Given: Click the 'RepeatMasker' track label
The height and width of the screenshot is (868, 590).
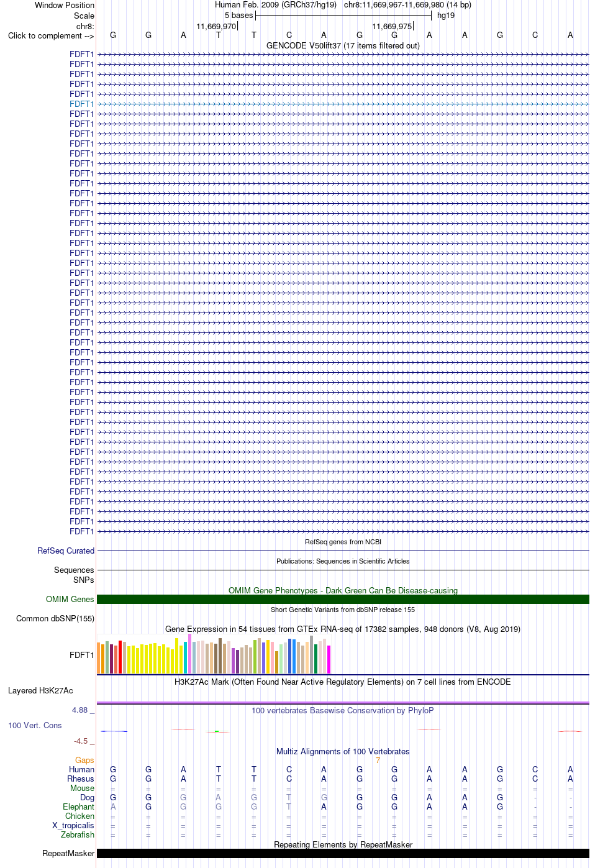Looking at the screenshot, I should tap(68, 854).
